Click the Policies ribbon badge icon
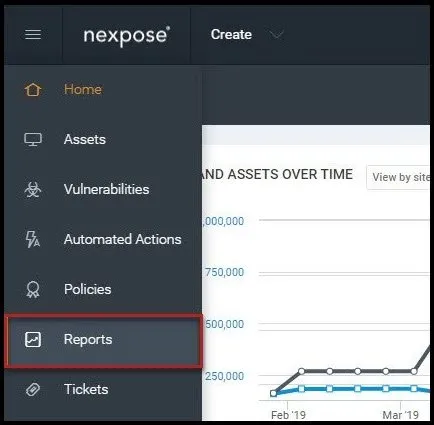The width and height of the screenshot is (434, 425). tap(33, 289)
